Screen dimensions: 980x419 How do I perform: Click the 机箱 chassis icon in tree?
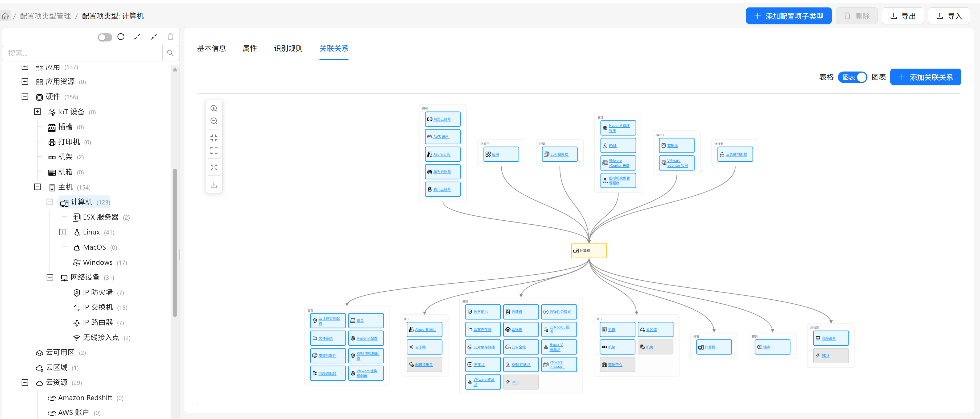52,173
